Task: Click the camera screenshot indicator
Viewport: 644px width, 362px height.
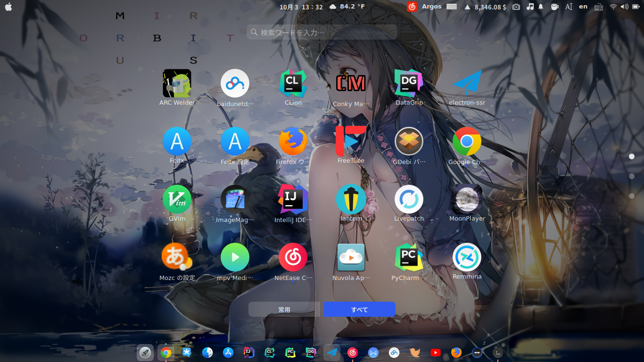Action: 516,7
